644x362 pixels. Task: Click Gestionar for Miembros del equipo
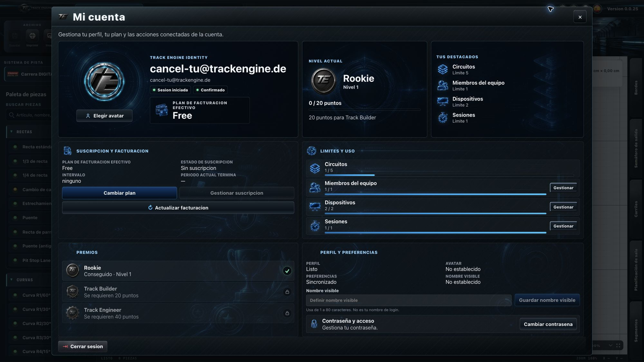563,188
